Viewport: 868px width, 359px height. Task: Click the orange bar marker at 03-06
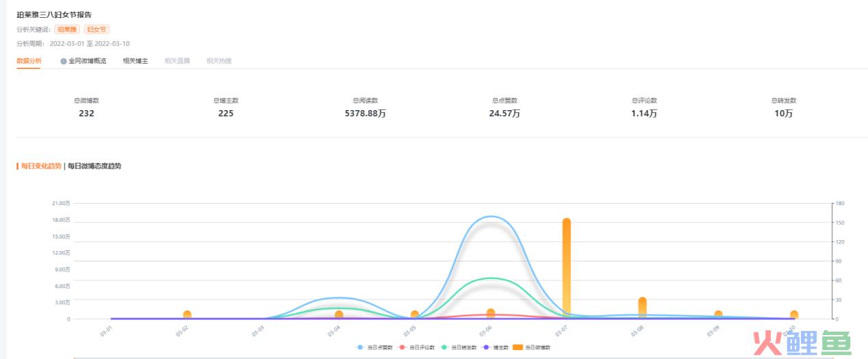tap(491, 313)
